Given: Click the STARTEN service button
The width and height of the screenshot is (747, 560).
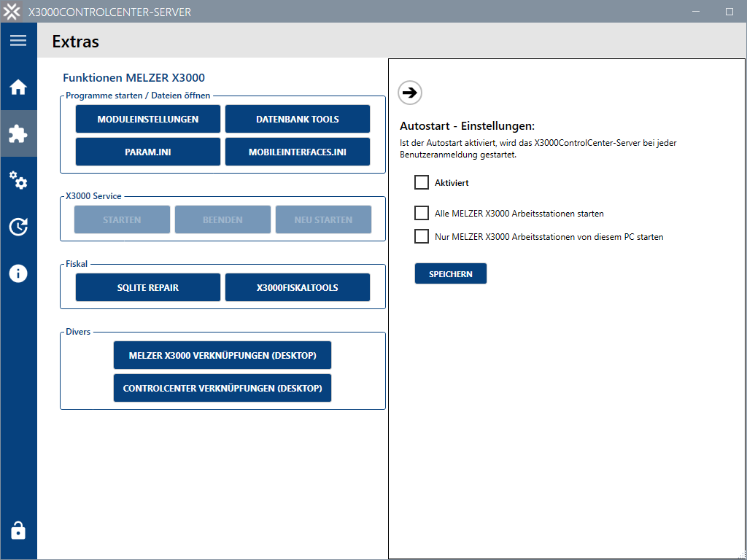Looking at the screenshot, I should click(122, 219).
